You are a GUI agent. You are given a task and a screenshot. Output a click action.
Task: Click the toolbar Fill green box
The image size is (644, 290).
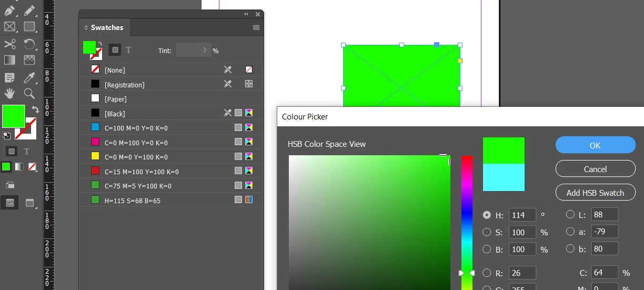tap(13, 116)
